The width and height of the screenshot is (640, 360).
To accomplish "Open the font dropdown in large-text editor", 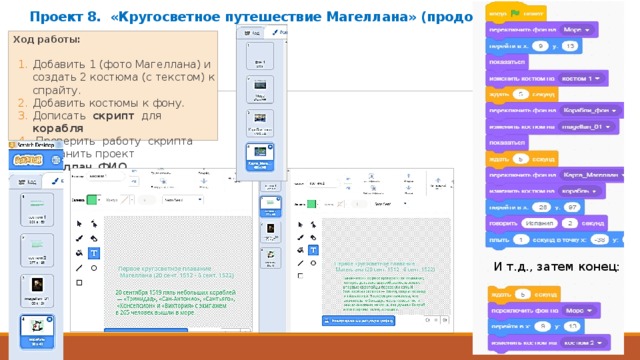I will [x=182, y=200].
